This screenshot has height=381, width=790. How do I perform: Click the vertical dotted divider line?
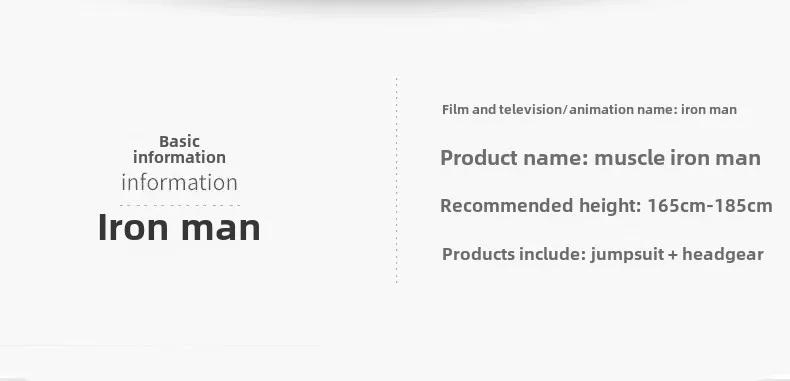397,180
